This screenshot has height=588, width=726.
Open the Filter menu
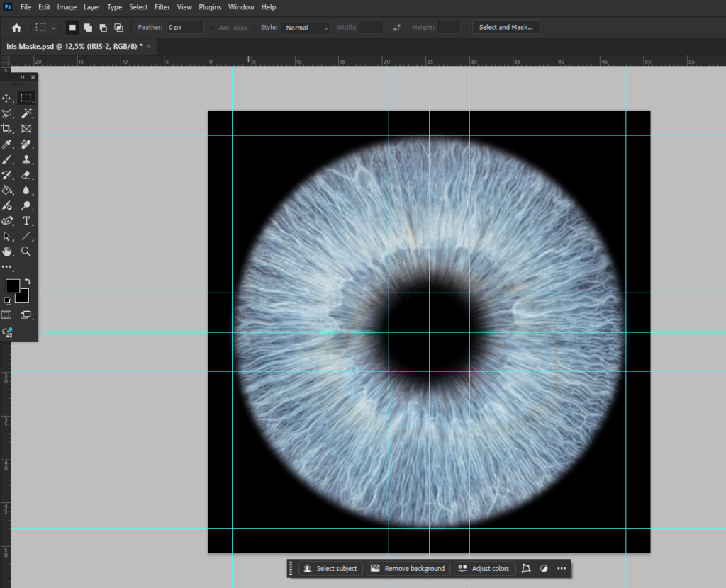pyautogui.click(x=162, y=7)
